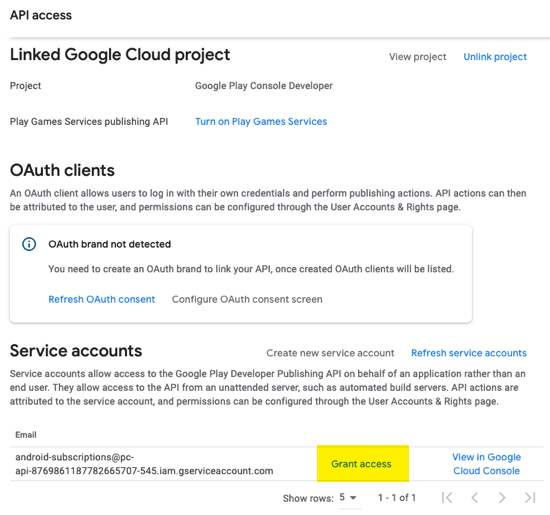Select the service account email address
The image size is (550, 515).
click(144, 464)
